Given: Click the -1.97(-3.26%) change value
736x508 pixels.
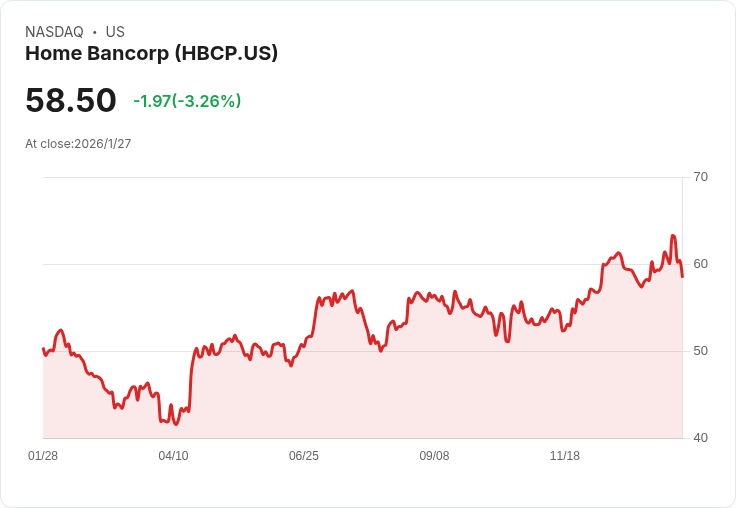Looking at the screenshot, I should (x=187, y=101).
